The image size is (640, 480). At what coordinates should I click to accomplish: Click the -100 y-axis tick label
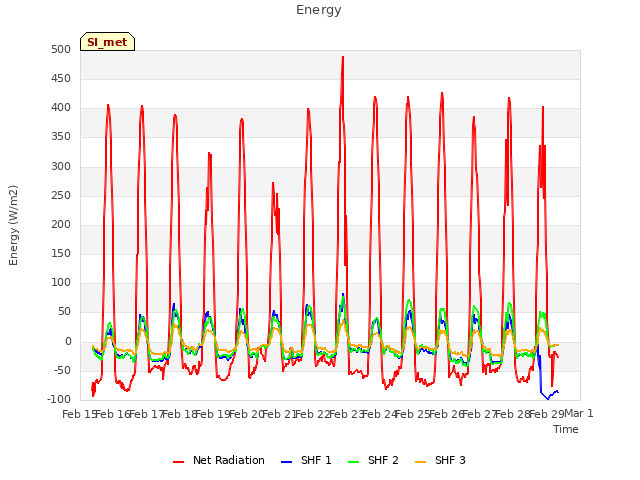(60, 400)
